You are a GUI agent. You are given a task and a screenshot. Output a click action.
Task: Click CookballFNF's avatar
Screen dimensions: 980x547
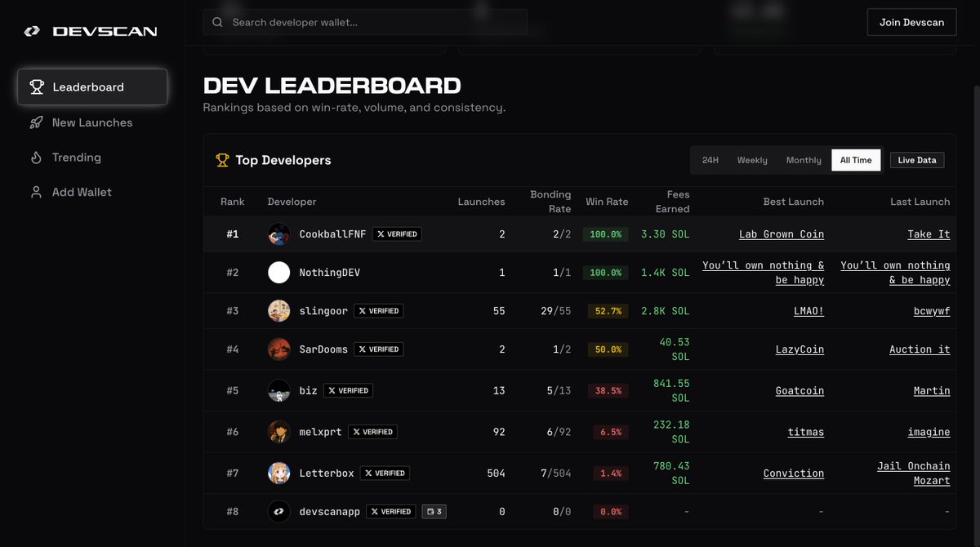coord(279,234)
